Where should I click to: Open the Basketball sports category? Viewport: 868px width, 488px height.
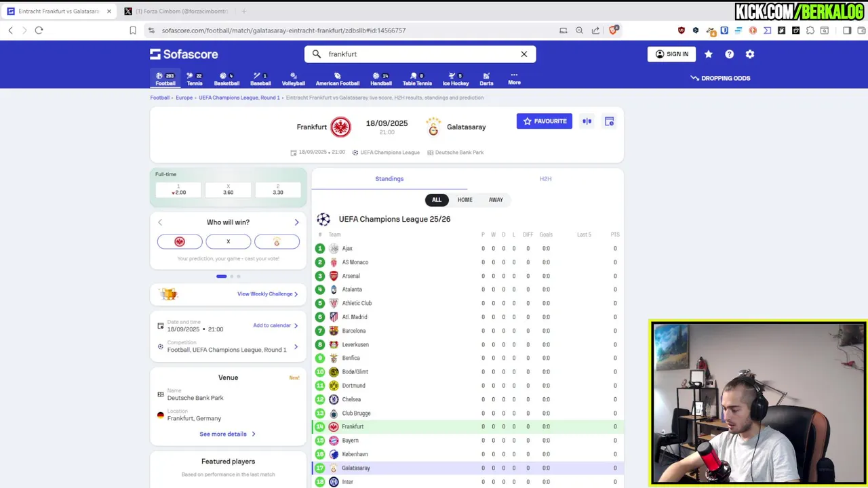[x=226, y=79]
